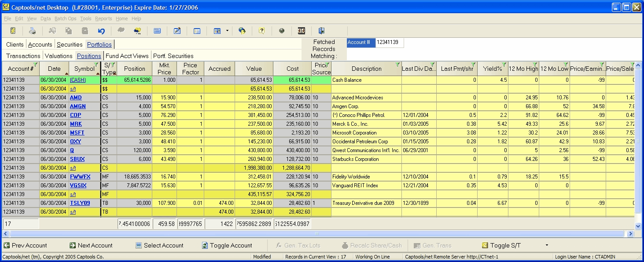
Task: Open the filter on the Account# column
Action: [x=35, y=65]
